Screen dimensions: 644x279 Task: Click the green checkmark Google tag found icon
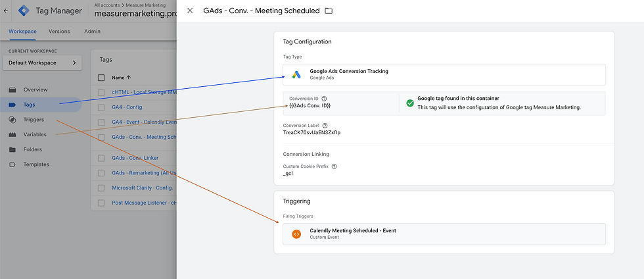(x=410, y=103)
